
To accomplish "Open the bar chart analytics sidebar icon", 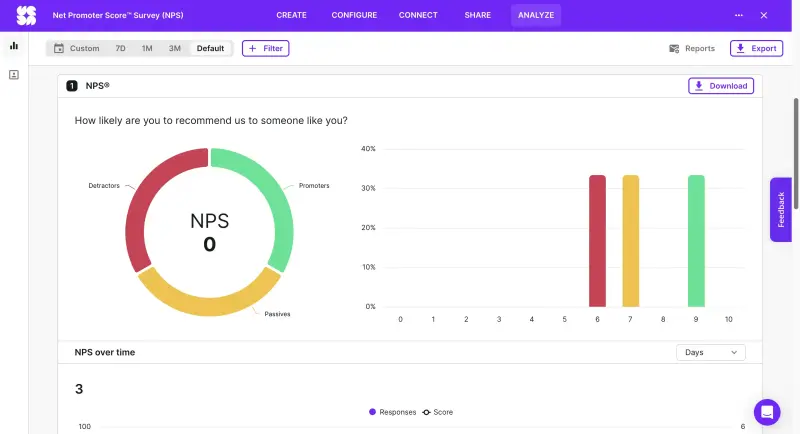I will point(14,46).
